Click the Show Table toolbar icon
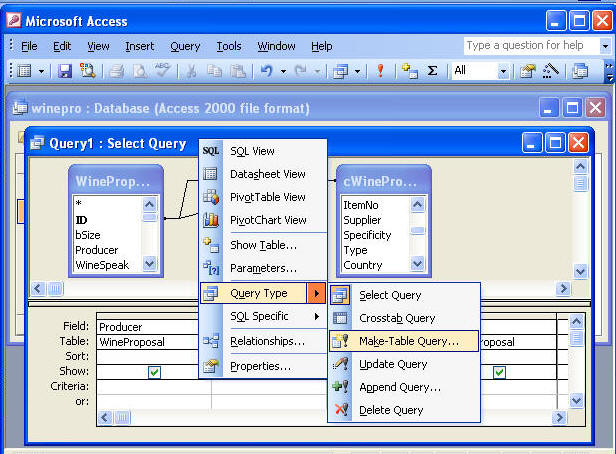 410,71
